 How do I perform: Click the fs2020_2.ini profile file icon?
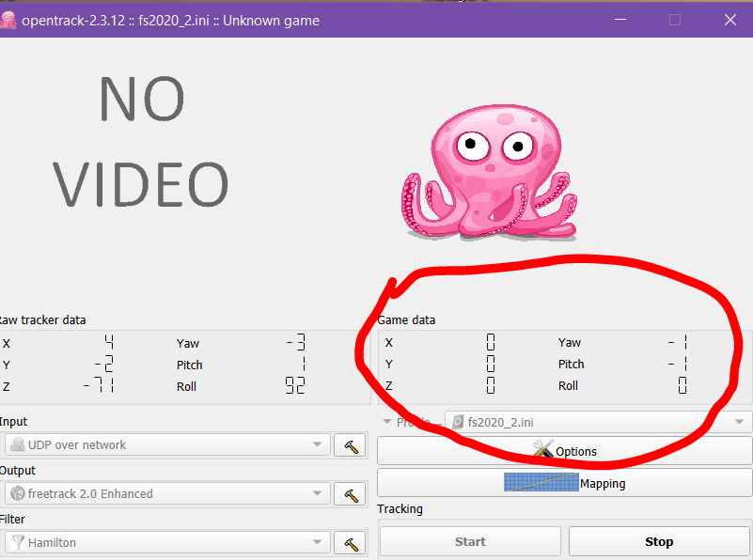[x=458, y=422]
